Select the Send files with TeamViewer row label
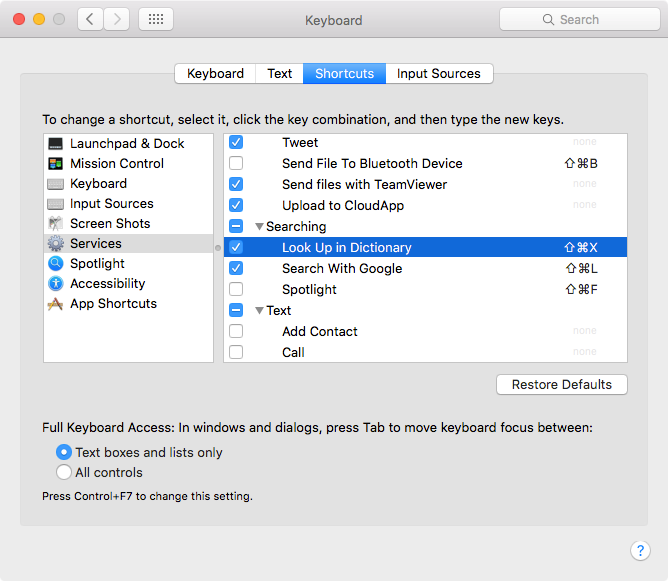 tap(364, 184)
